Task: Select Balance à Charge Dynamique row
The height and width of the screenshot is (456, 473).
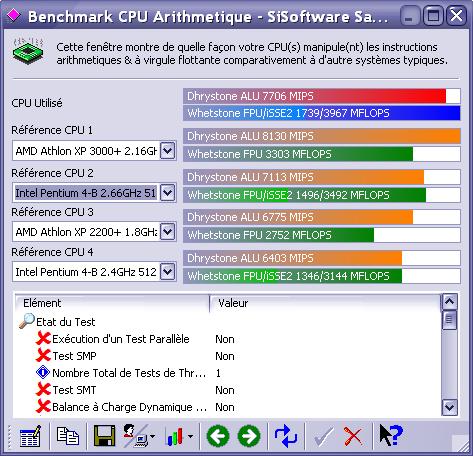Action: tap(129, 407)
